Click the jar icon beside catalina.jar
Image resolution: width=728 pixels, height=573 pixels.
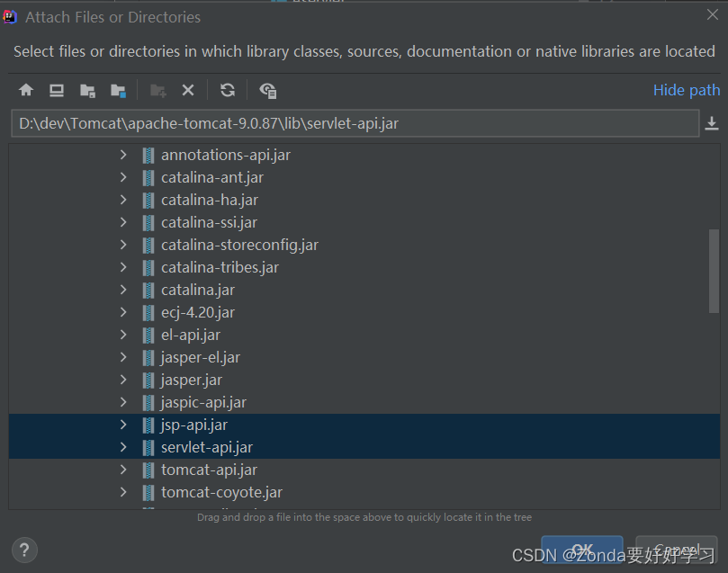(148, 290)
